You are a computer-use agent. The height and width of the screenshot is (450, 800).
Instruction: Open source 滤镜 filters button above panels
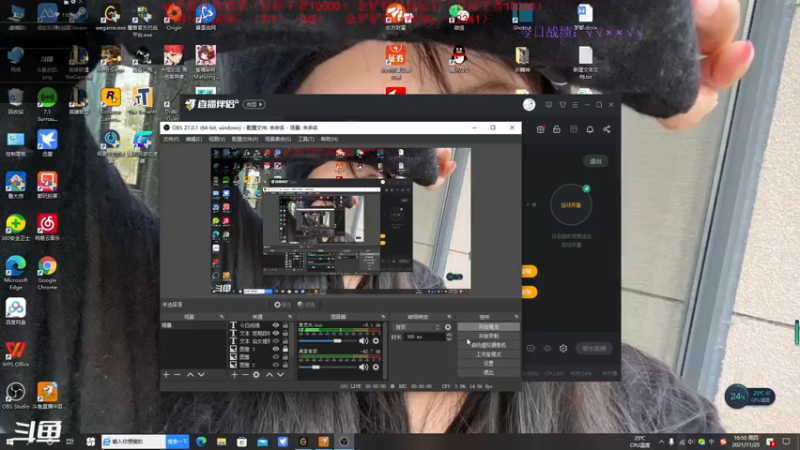306,305
